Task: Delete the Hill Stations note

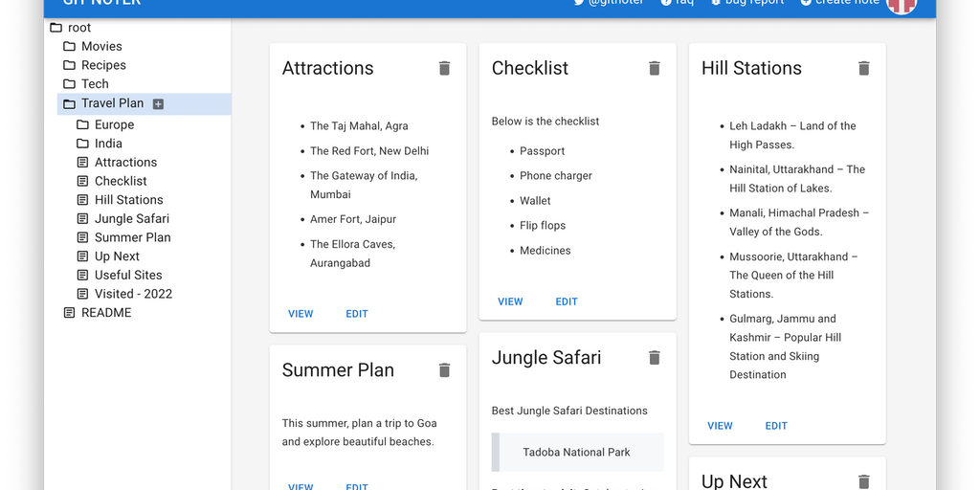Action: [x=864, y=68]
